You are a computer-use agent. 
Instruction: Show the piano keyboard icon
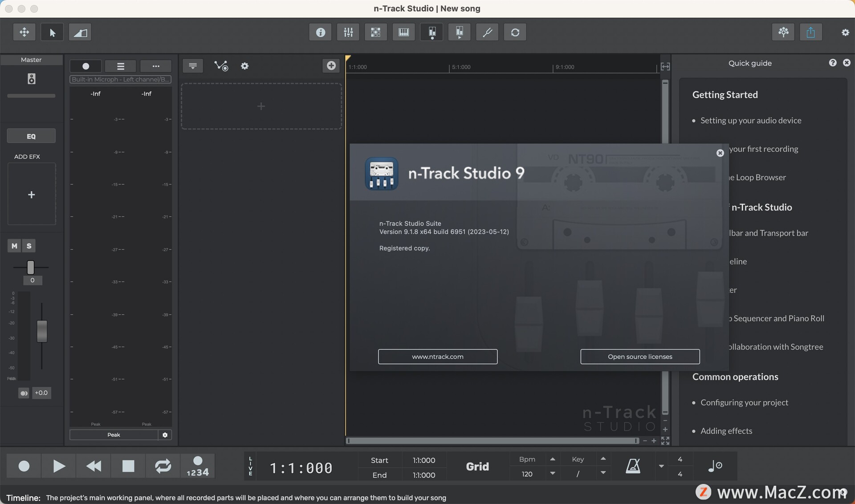pos(404,32)
